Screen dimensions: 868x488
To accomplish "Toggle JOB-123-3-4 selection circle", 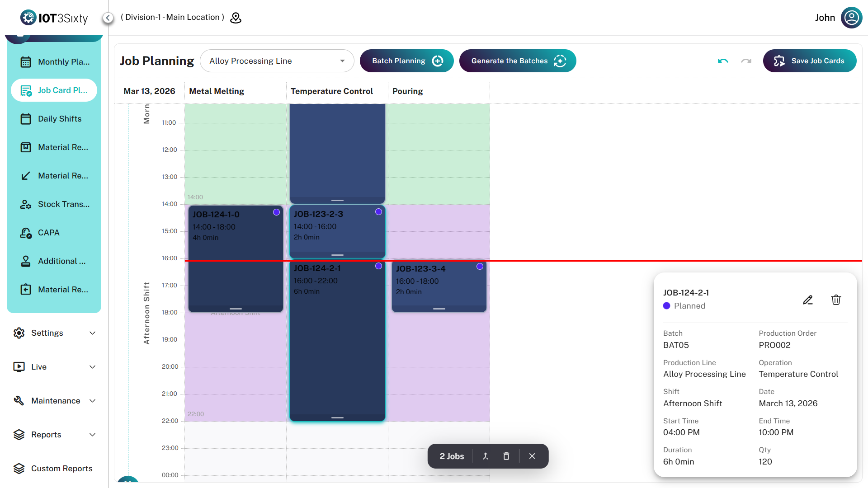I will 480,267.
